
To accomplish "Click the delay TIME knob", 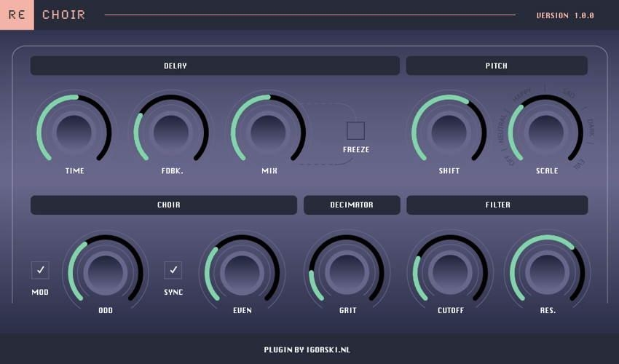I will point(74,131).
